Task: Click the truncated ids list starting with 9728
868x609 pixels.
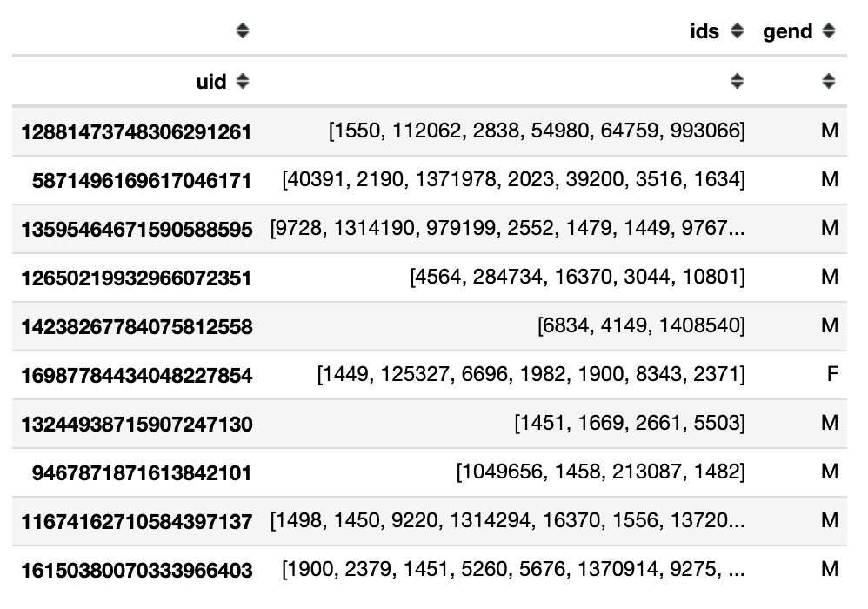Action: [508, 229]
